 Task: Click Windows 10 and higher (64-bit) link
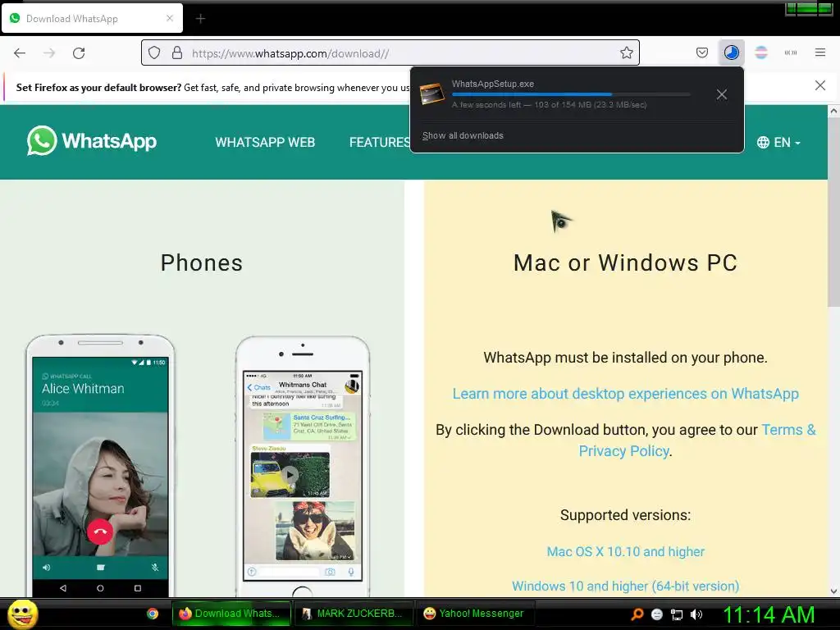pos(625,586)
